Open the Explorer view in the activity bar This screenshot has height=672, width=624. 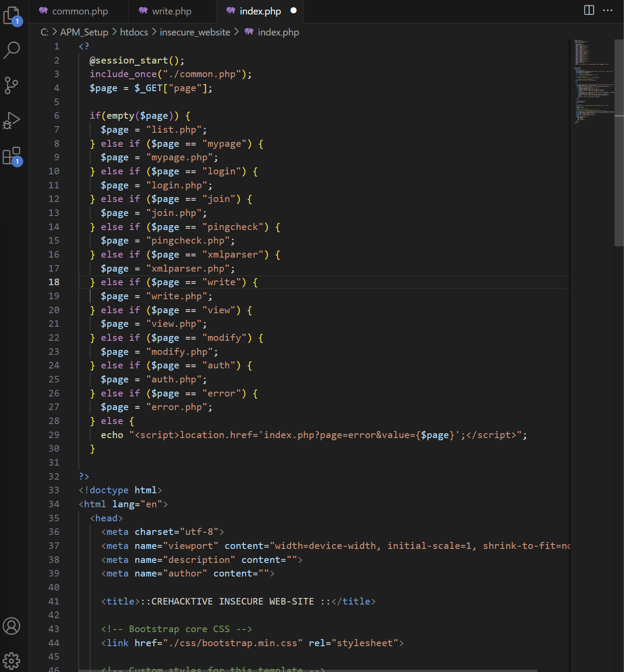(12, 16)
